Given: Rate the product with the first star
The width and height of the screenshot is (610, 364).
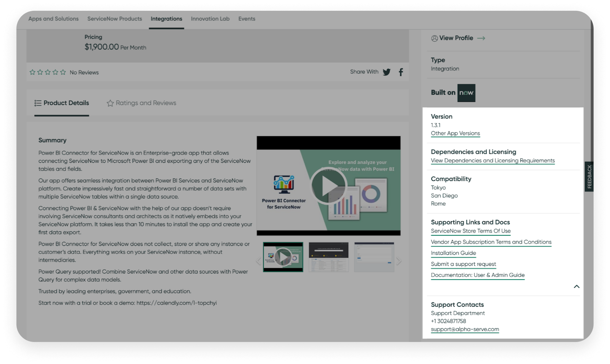Looking at the screenshot, I should pos(32,72).
